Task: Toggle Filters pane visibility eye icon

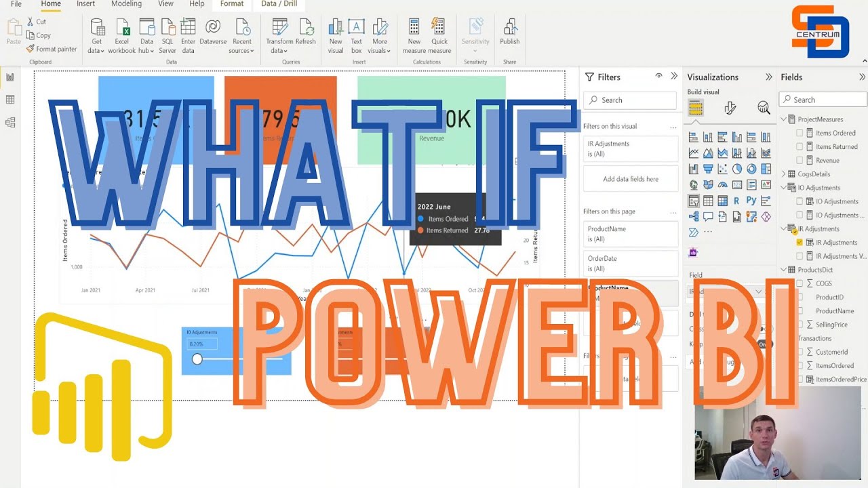Action: [658, 77]
